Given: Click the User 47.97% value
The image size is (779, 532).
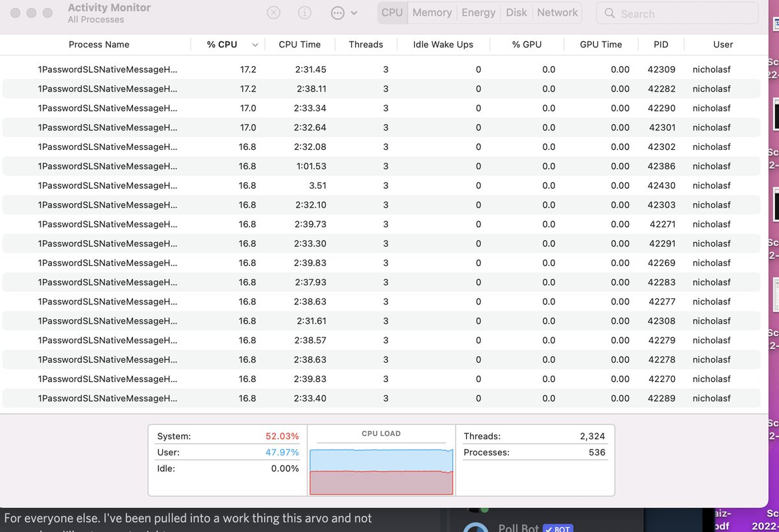Looking at the screenshot, I should (x=282, y=452).
